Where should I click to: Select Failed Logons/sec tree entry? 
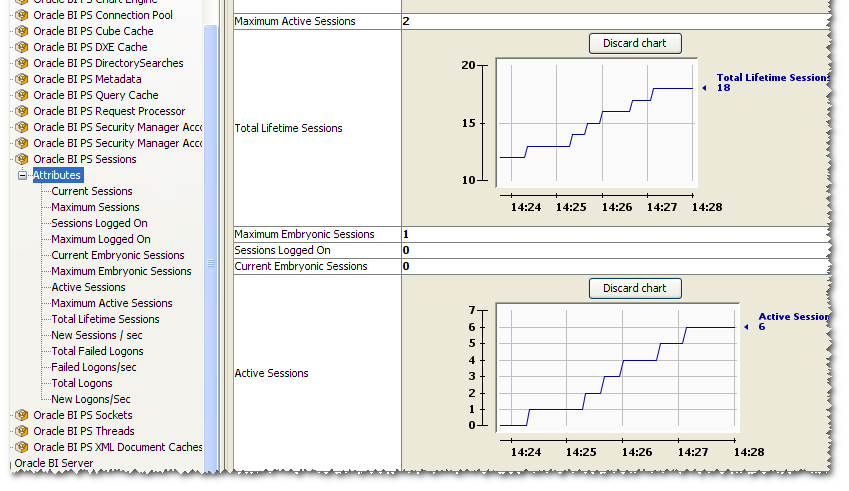[x=94, y=367]
